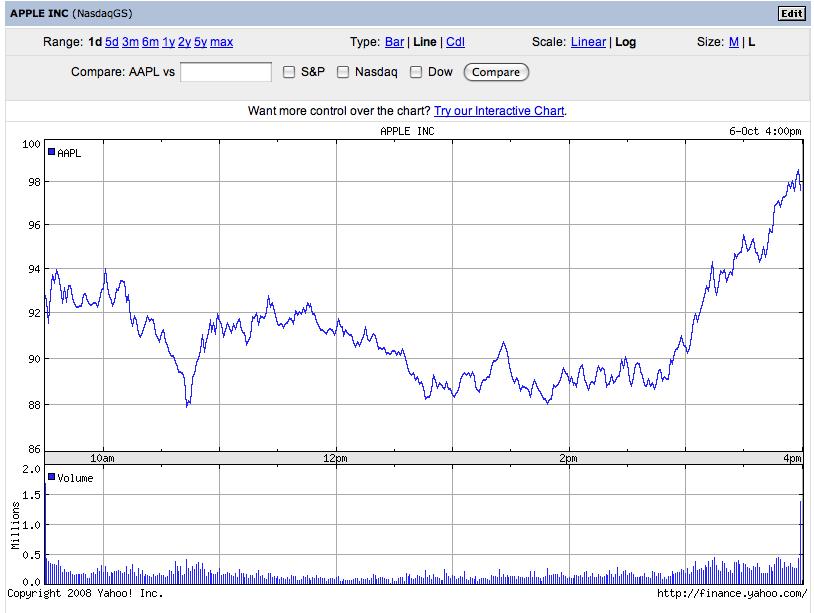The width and height of the screenshot is (814, 613).
Task: Click the 90 price axis label
Action: click(34, 359)
